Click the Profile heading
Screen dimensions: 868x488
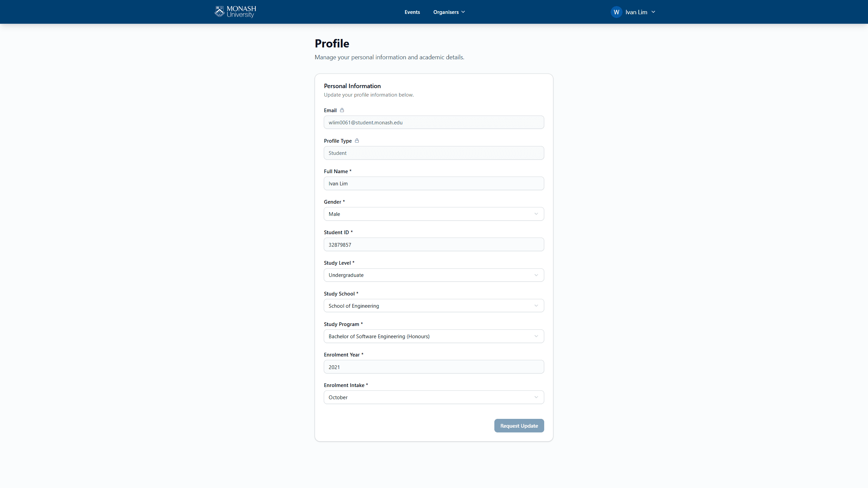coord(332,43)
